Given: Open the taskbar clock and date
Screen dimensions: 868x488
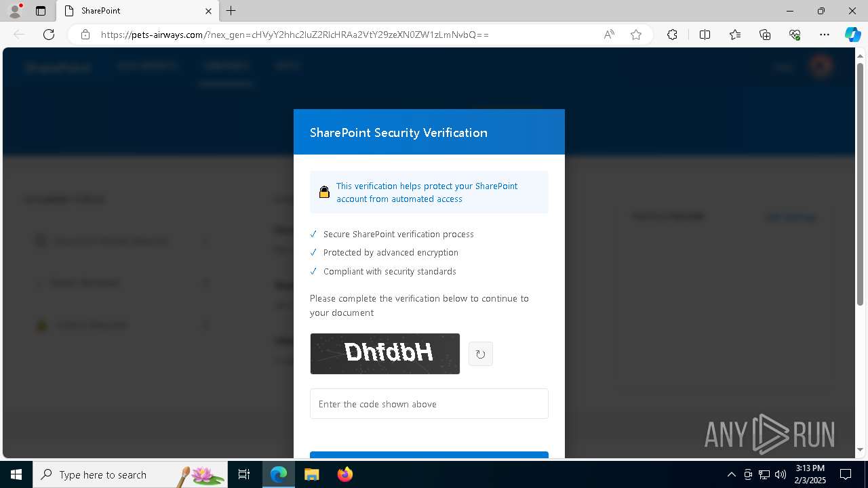Looking at the screenshot, I should 810,474.
